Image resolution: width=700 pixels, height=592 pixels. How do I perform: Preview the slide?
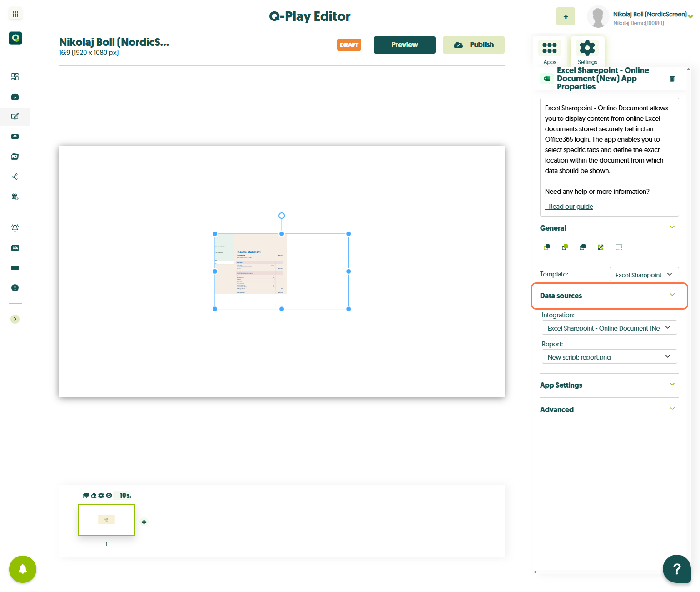click(405, 45)
